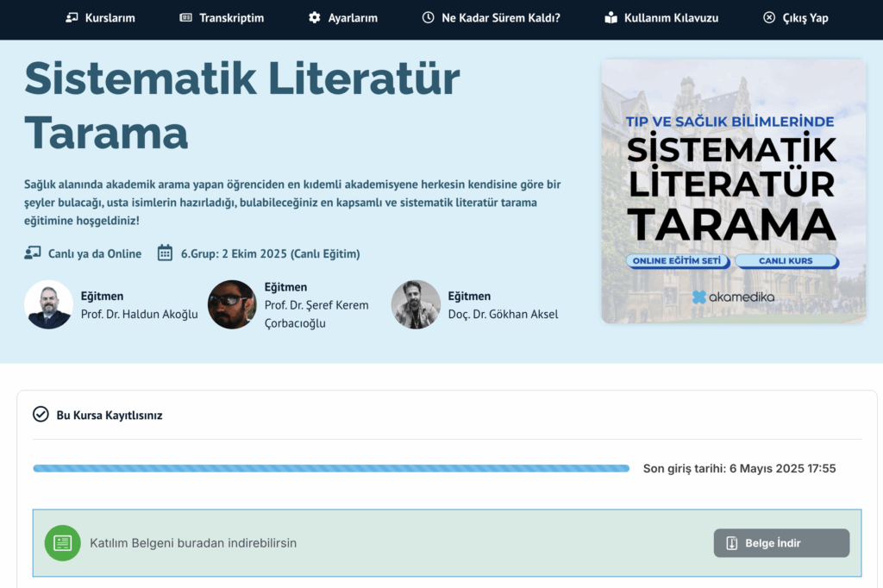Viewport: 883px width, 588px height.
Task: Click the Canlı ya da Online icon
Action: click(x=33, y=253)
